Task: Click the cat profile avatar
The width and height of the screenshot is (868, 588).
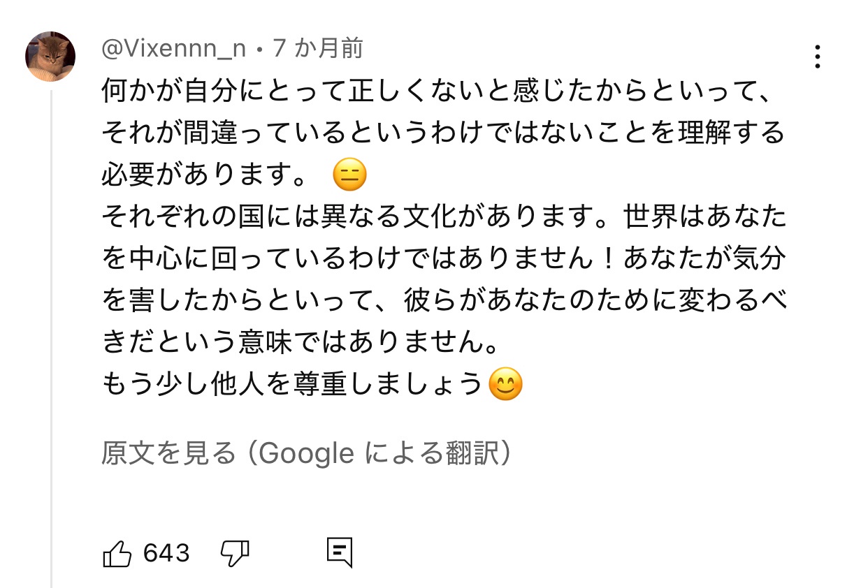Action: 50,57
